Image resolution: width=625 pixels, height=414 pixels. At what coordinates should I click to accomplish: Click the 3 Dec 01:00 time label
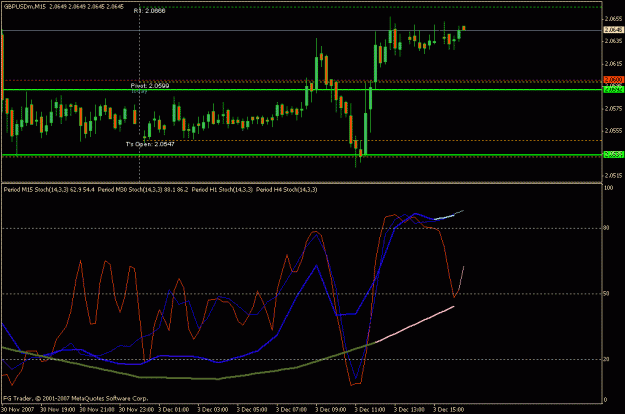pos(174,409)
